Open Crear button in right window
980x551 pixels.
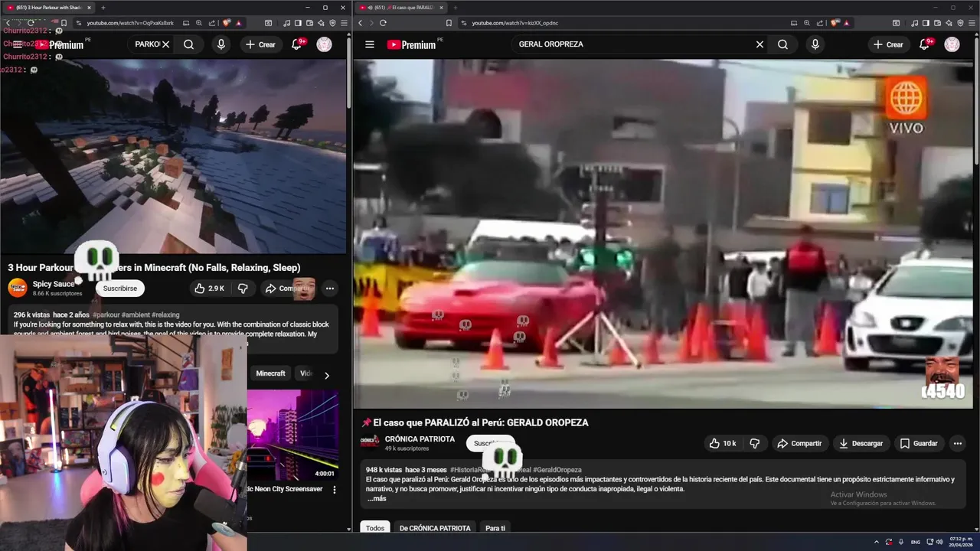(x=889, y=44)
